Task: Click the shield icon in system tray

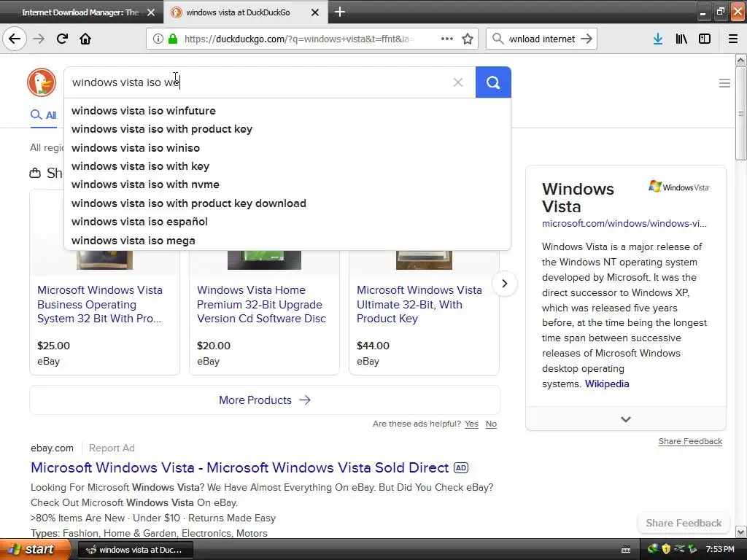Action: [x=665, y=549]
